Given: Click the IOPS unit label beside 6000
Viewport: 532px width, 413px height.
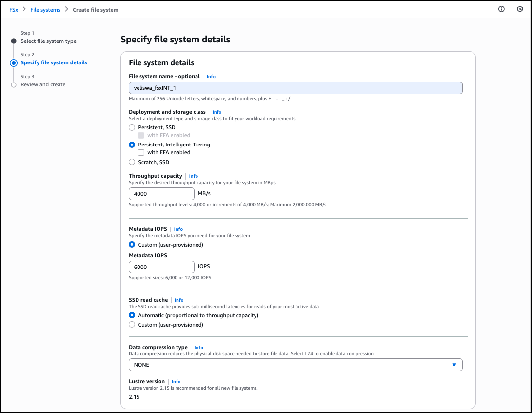Looking at the screenshot, I should click(204, 266).
